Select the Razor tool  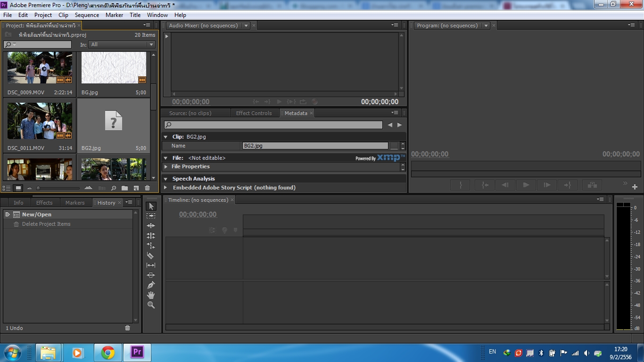151,255
